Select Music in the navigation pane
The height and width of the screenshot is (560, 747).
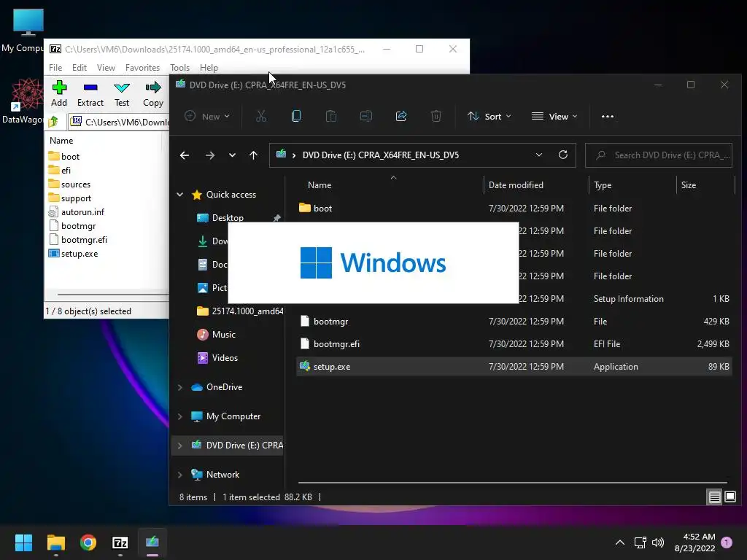click(x=224, y=334)
